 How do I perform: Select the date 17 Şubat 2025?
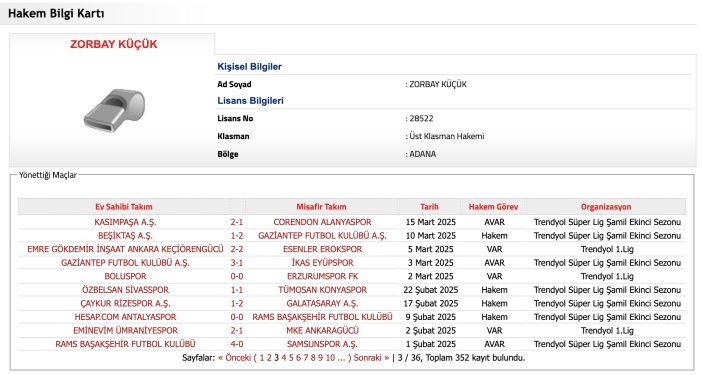(431, 303)
